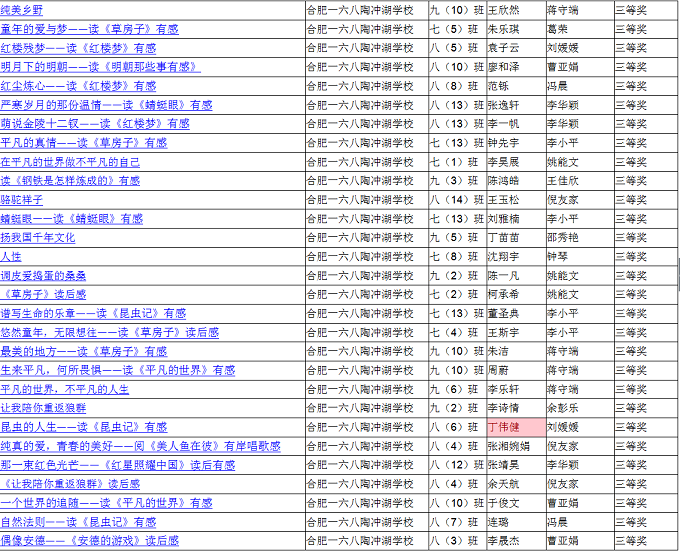Screen dimensions: 680x554
Task: Follow the 让我陪你重返狼群 link
Action: click(43, 409)
